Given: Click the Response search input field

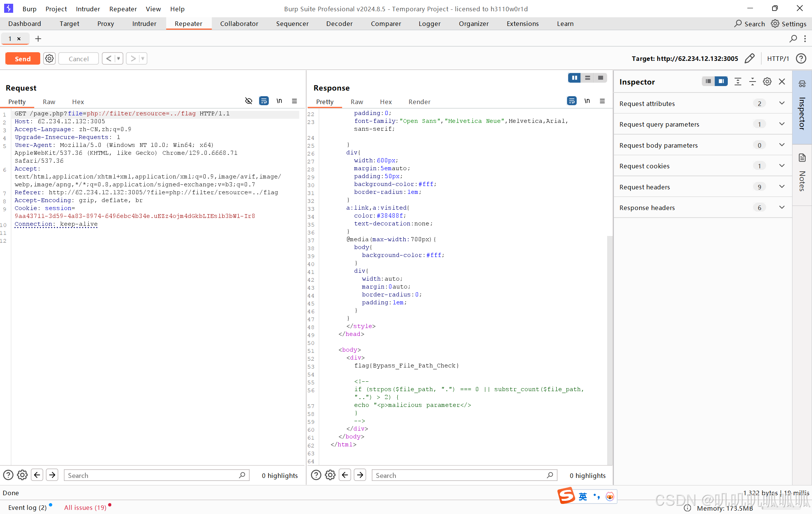Looking at the screenshot, I should click(459, 475).
